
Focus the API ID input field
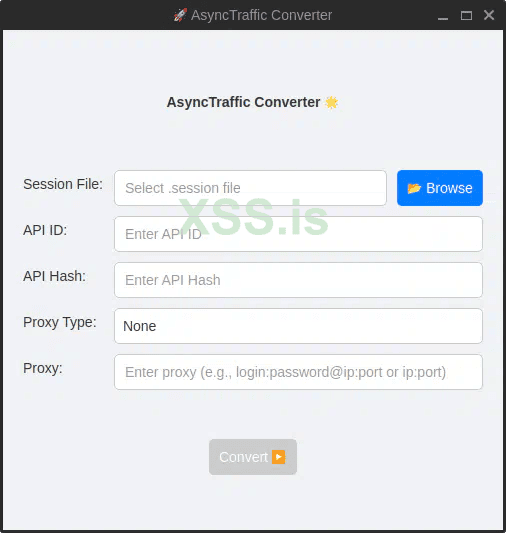(x=298, y=234)
